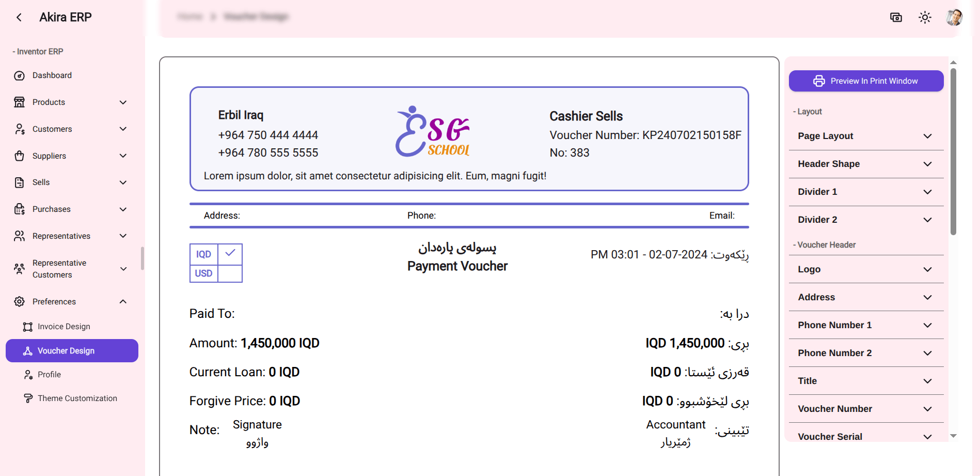Expand the Representatives menu chevron
This screenshot has width=980, height=476.
(123, 236)
